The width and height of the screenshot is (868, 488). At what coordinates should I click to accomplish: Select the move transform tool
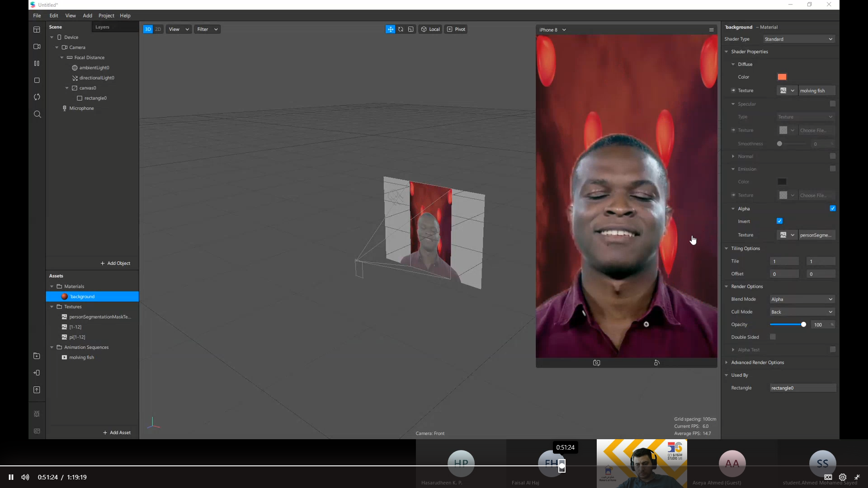[390, 29]
